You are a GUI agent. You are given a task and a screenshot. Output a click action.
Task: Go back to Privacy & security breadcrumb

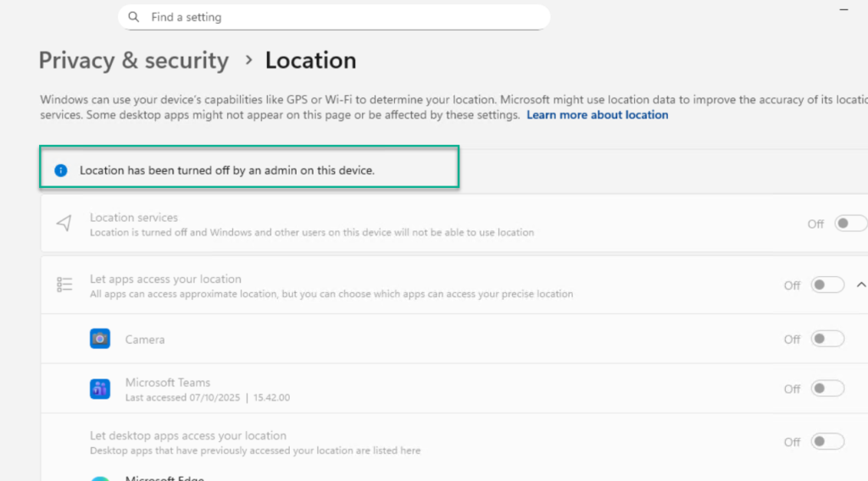(134, 61)
